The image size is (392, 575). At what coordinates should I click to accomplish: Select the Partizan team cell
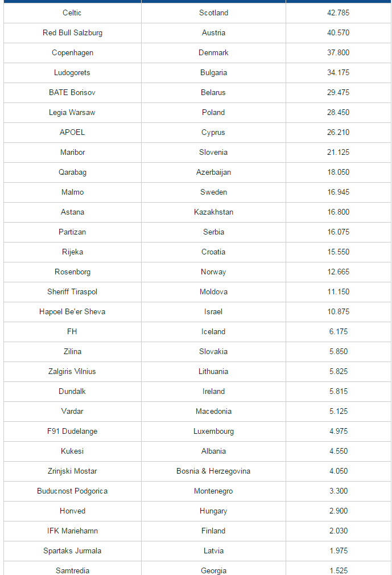pos(72,232)
